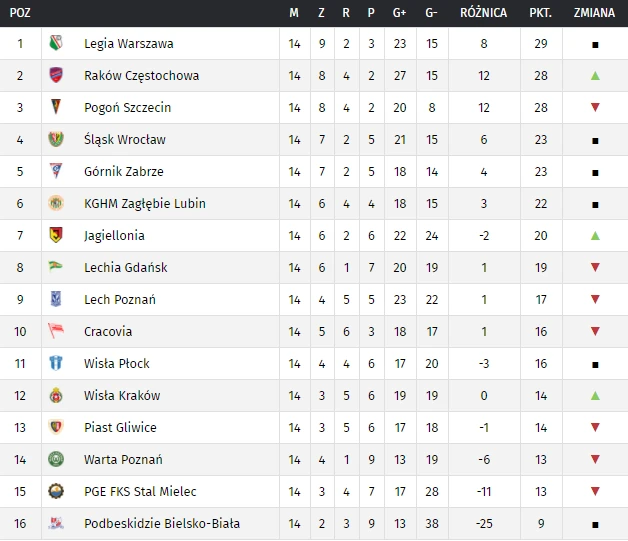Click the Śląsk Wrocław club crest
Screen dimensions: 628x541
tap(56, 140)
